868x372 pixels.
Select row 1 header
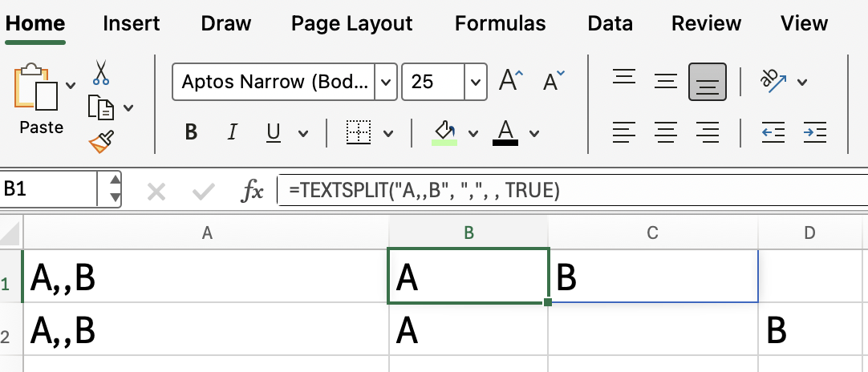(11, 277)
